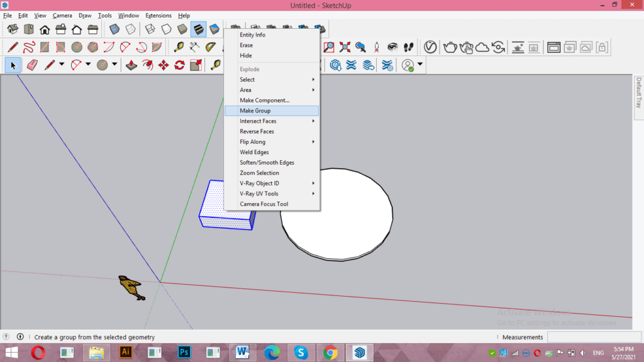Select the Push/Pull tool

pyautogui.click(x=131, y=65)
